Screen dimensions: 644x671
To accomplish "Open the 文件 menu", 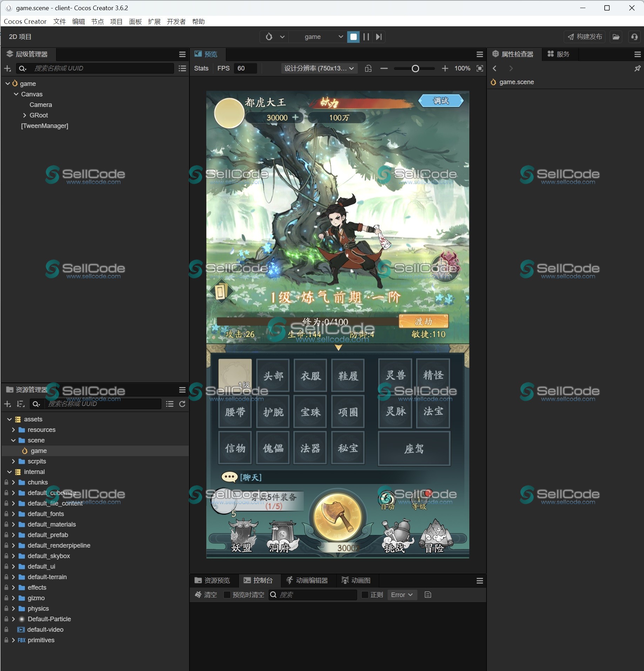I will (x=60, y=22).
